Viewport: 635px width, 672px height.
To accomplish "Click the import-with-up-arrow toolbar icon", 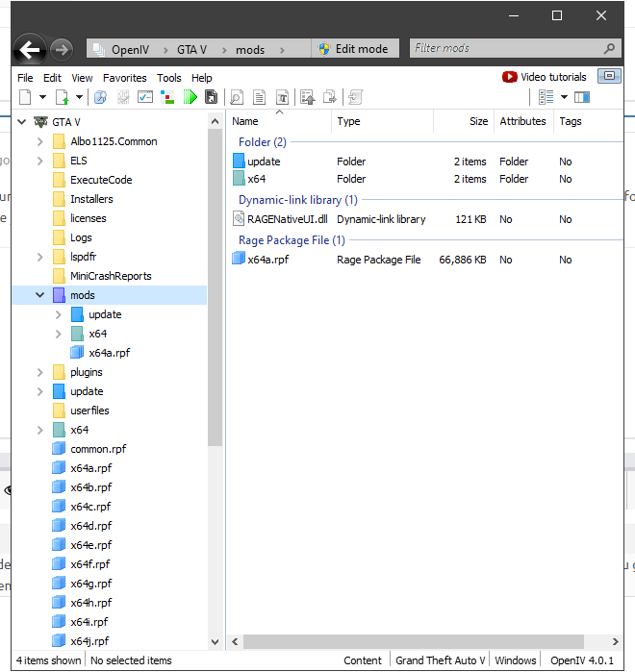I will [x=308, y=97].
